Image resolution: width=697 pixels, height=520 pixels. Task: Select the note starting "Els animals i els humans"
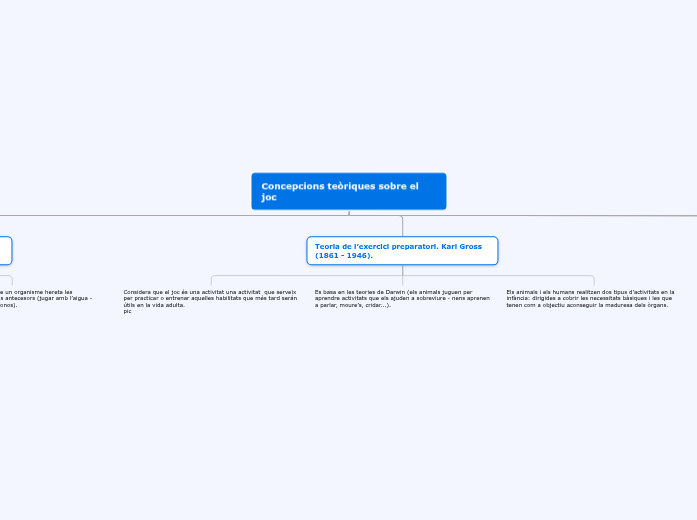[590, 298]
